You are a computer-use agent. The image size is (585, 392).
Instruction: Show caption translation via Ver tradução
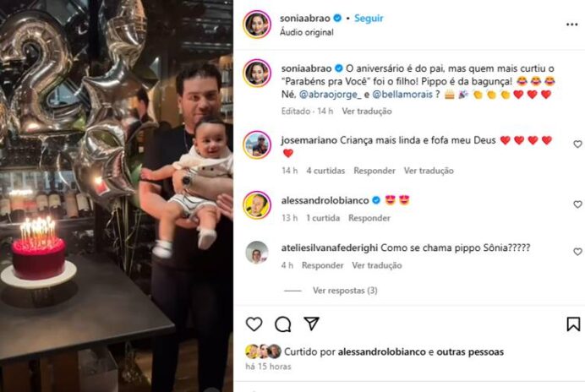click(x=367, y=112)
